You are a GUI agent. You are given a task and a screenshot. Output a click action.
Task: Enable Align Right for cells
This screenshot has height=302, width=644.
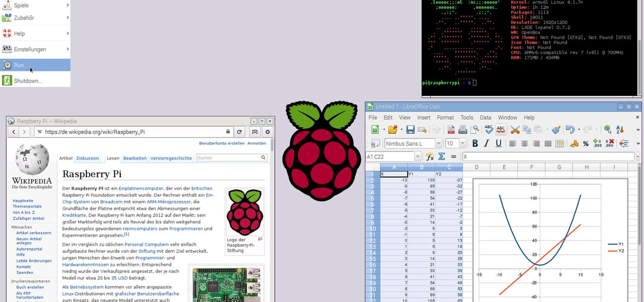coord(536,143)
